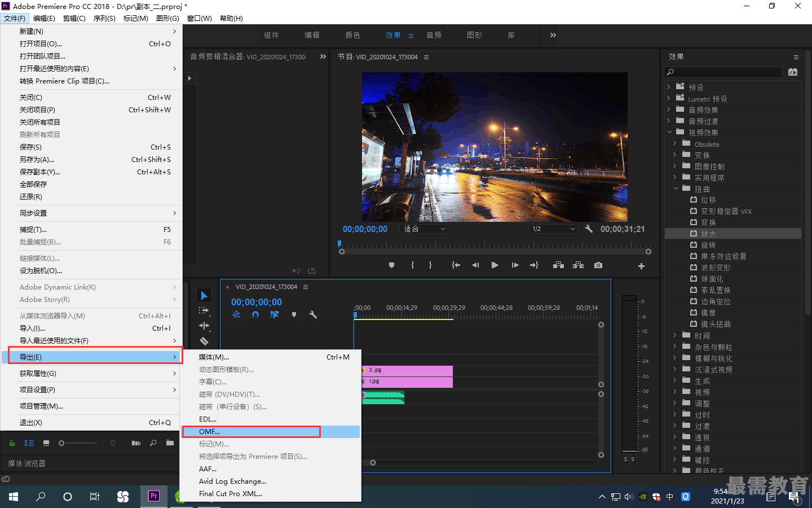Click new custom bin in Effects panel
This screenshot has height=508, width=812.
click(x=793, y=72)
